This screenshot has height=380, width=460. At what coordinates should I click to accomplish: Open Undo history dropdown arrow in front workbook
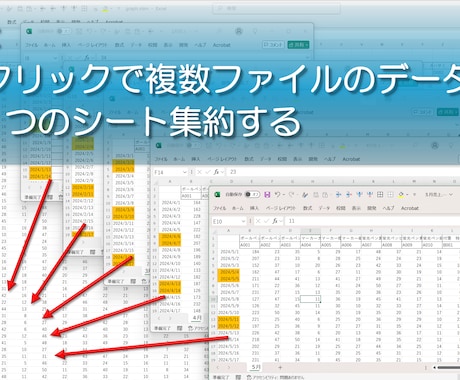click(x=284, y=194)
